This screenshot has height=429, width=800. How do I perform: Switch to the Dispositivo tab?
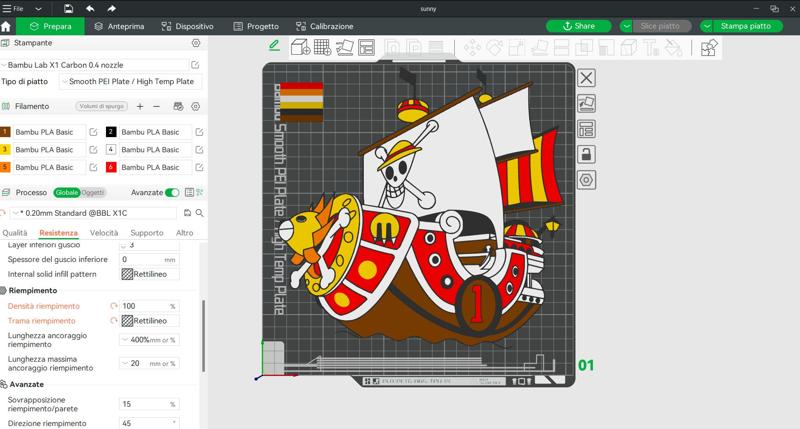[x=187, y=26]
